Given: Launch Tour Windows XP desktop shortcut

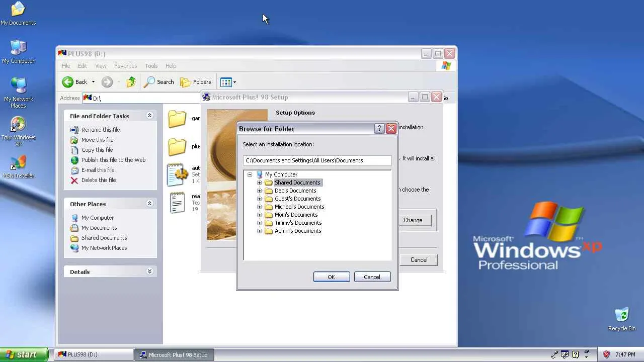Looking at the screenshot, I should point(18,131).
